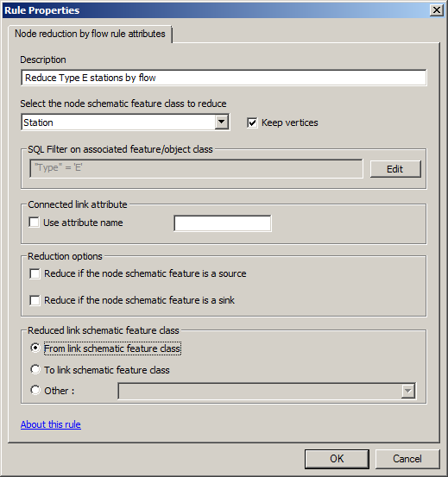Click the attribute name text box
The width and height of the screenshot is (448, 477).
click(223, 223)
